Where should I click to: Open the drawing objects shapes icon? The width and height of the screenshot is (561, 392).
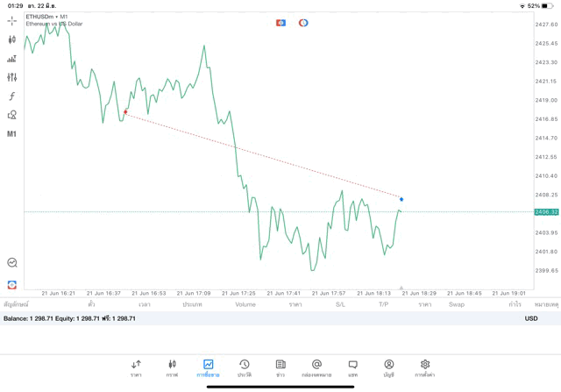pyautogui.click(x=12, y=115)
